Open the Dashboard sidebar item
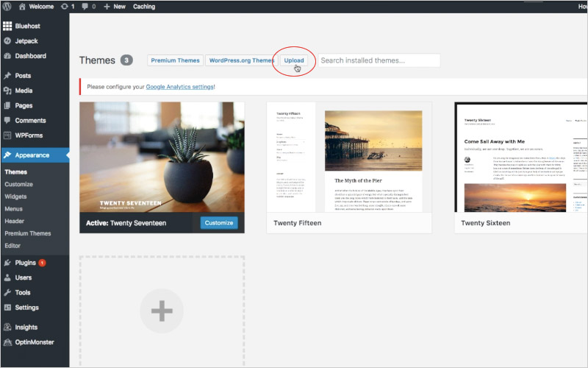 click(29, 56)
